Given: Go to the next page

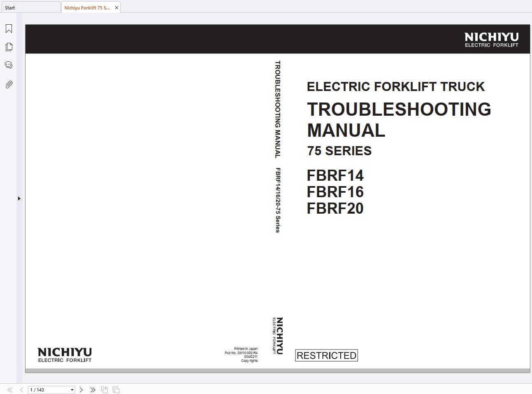Looking at the screenshot, I should click(x=81, y=389).
